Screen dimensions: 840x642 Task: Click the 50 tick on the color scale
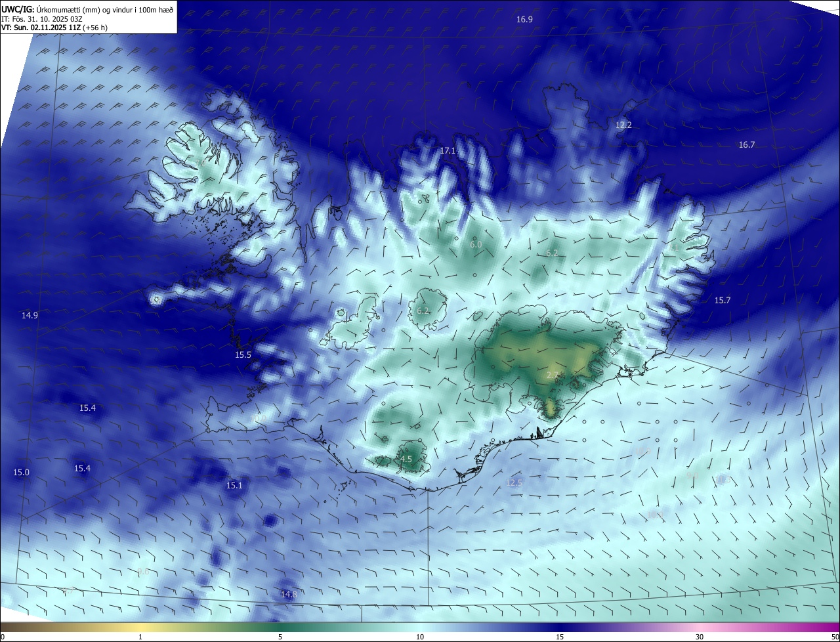point(835,637)
